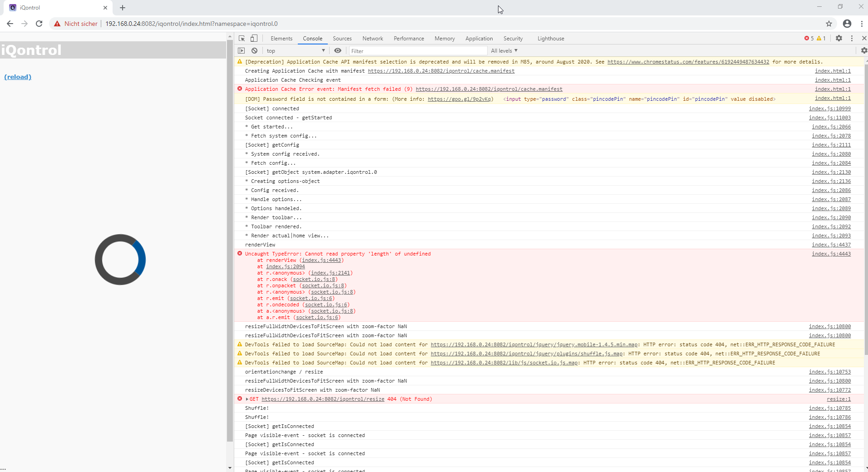This screenshot has height=472, width=868.
Task: Switch to the Sources tab
Action: tap(342, 39)
